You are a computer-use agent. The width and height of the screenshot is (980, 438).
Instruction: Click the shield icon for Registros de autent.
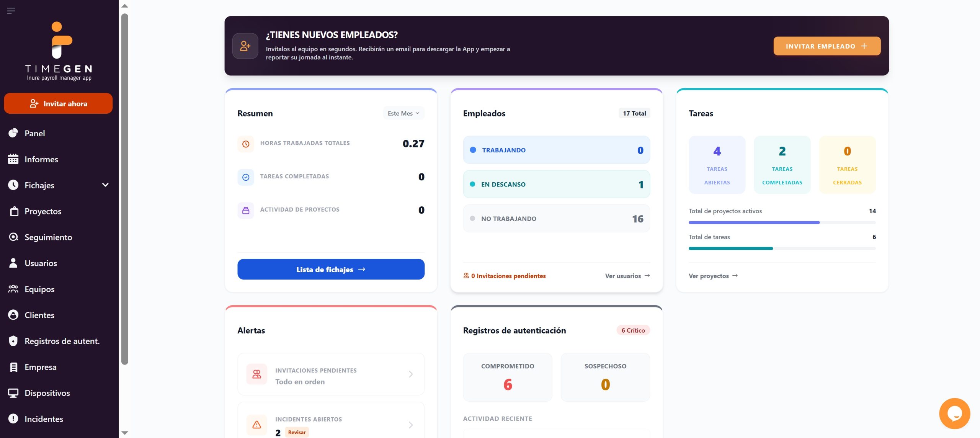tap(13, 341)
